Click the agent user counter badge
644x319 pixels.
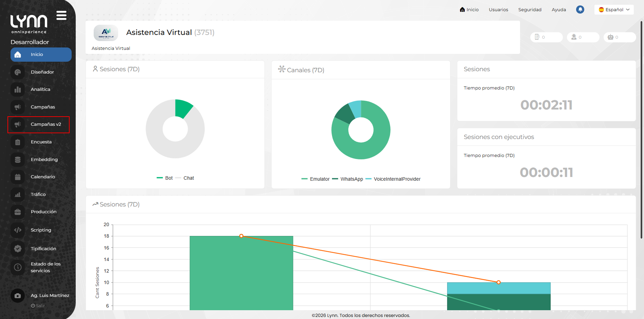click(583, 37)
